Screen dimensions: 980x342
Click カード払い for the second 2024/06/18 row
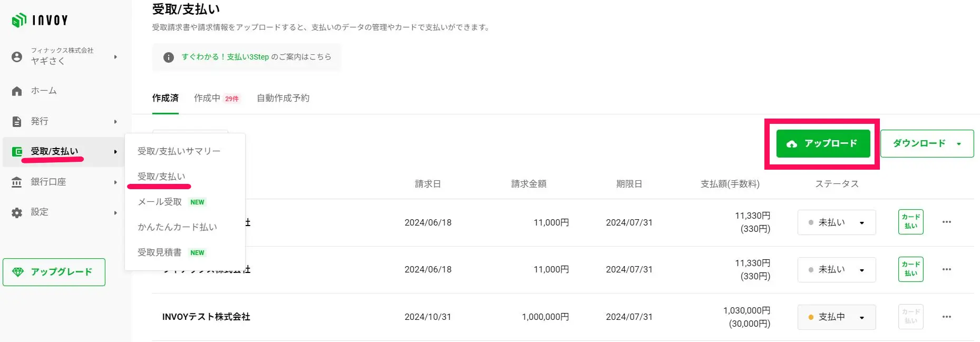point(910,269)
